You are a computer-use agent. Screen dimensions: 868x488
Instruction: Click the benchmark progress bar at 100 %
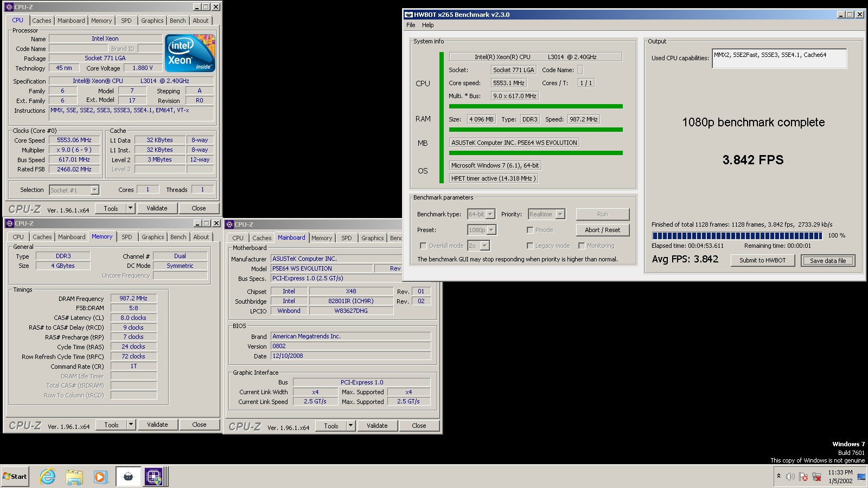(x=737, y=236)
